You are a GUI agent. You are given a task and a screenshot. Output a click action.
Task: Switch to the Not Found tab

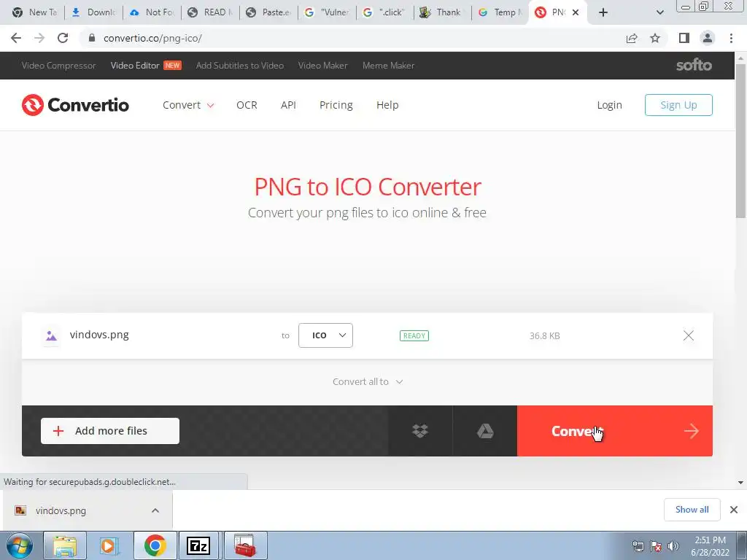pyautogui.click(x=152, y=12)
